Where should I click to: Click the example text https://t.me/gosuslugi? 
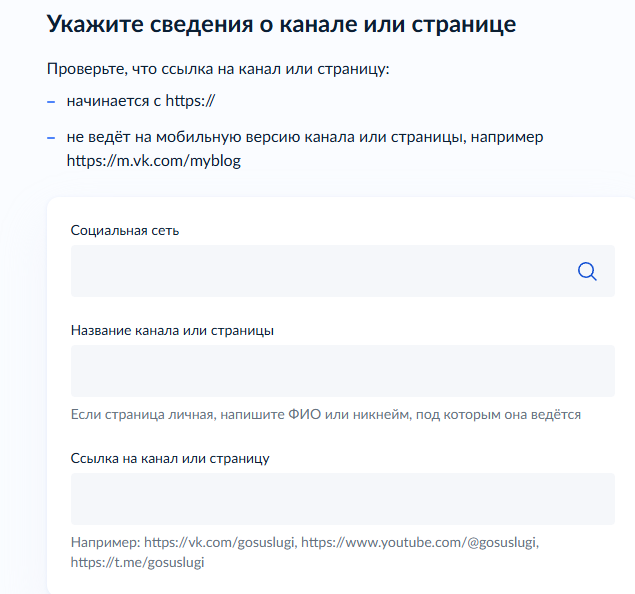coord(137,562)
